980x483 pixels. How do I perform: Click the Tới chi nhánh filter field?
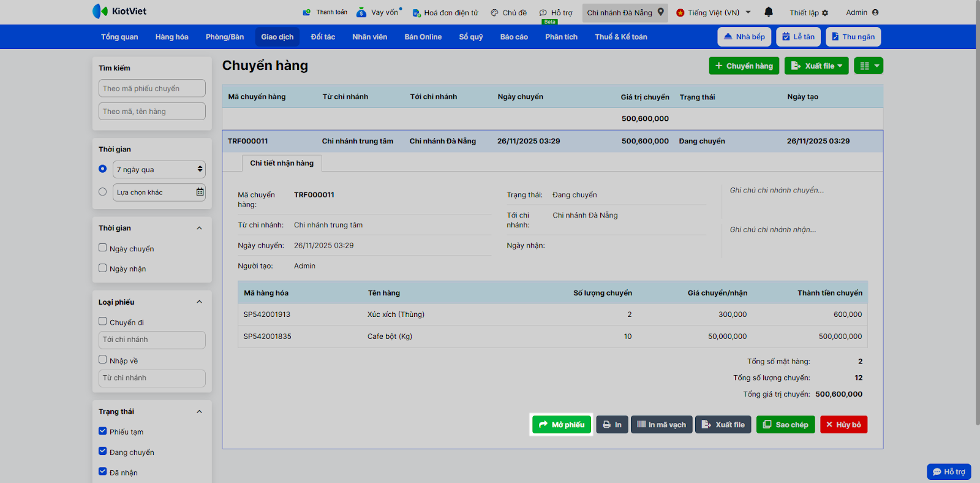152,340
